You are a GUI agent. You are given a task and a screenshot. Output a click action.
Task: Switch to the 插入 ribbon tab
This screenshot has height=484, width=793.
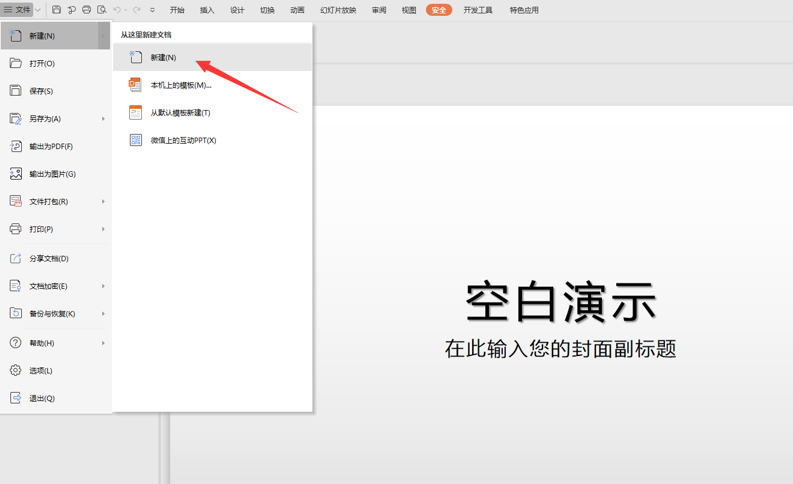[x=207, y=10]
